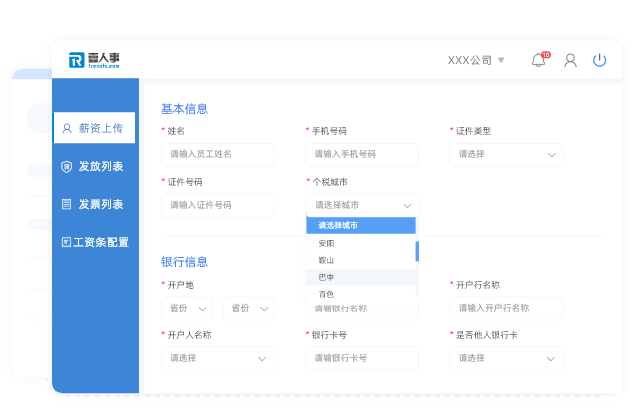
Task: Open the first 省份 dropdown under 开户地
Action: pyautogui.click(x=187, y=309)
